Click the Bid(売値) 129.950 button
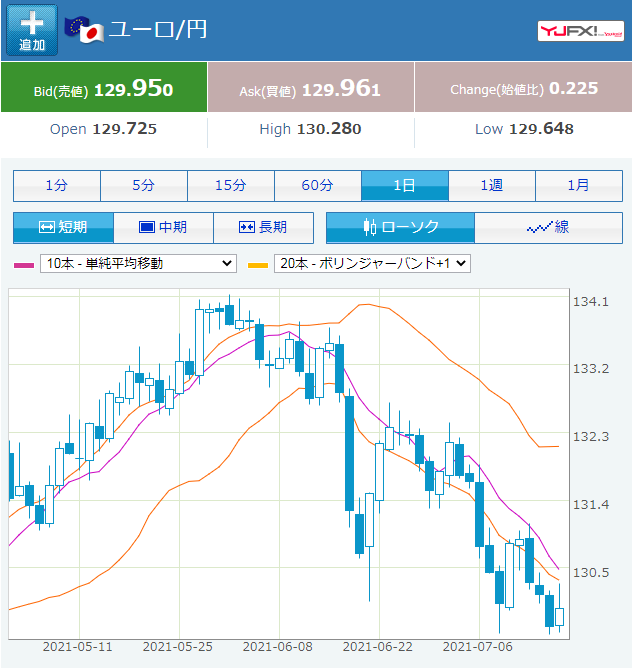Viewport: 632px width, 668px height. (x=104, y=87)
